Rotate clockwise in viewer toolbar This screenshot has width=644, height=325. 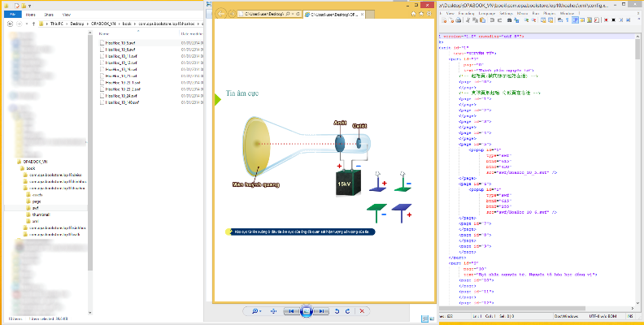348,311
